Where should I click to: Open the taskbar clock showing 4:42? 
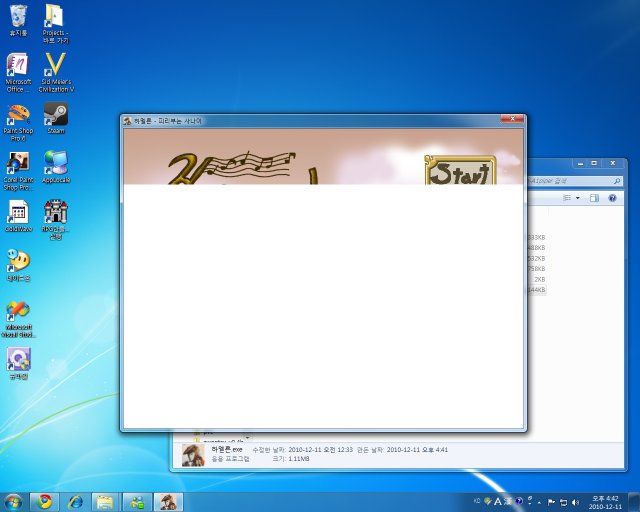(605, 502)
